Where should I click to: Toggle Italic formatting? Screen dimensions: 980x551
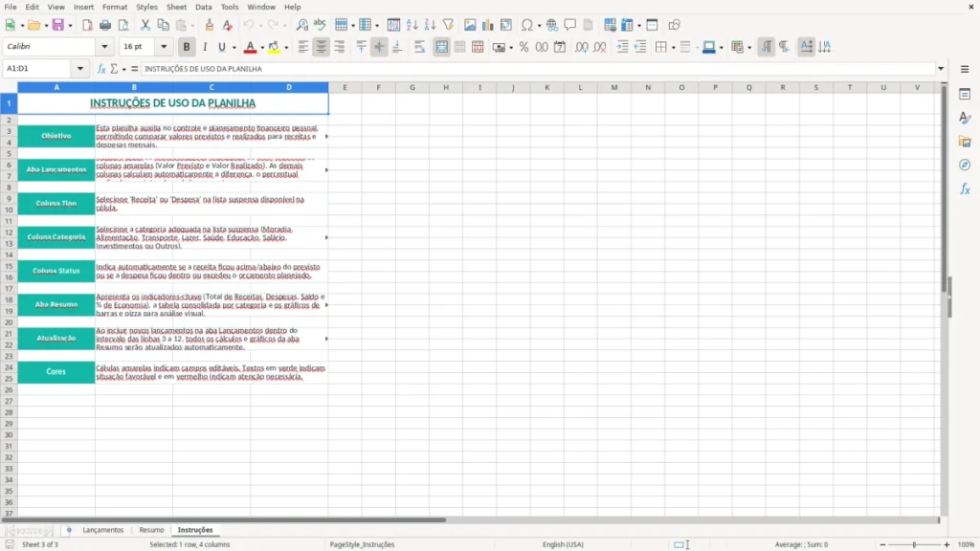click(205, 47)
